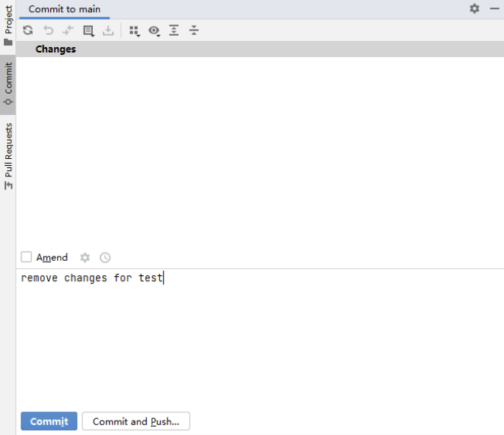Image resolution: width=504 pixels, height=435 pixels.
Task: Click the Refresh changes icon
Action: pos(28,30)
